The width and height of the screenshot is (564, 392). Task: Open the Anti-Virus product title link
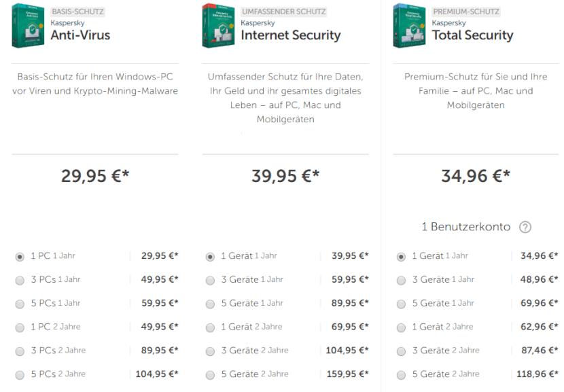click(80, 35)
